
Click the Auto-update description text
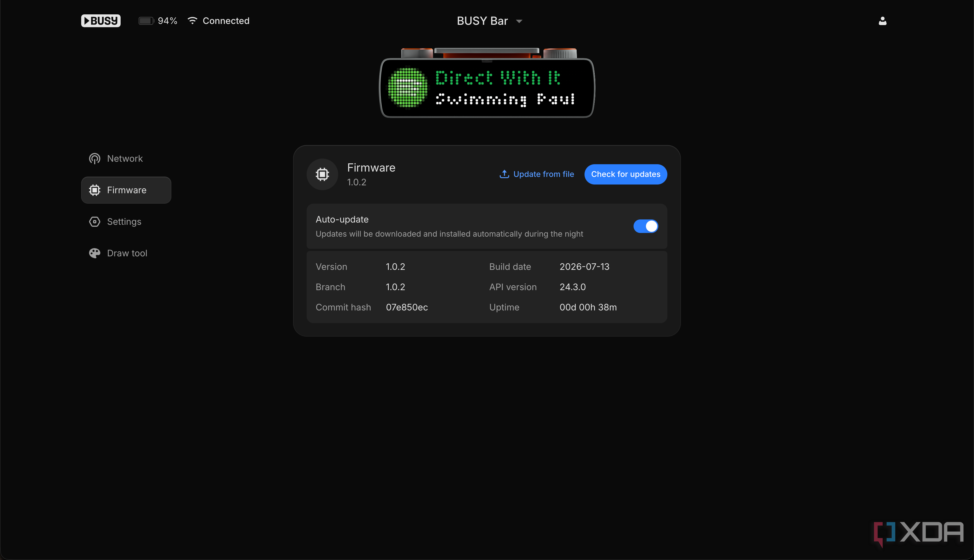point(449,234)
